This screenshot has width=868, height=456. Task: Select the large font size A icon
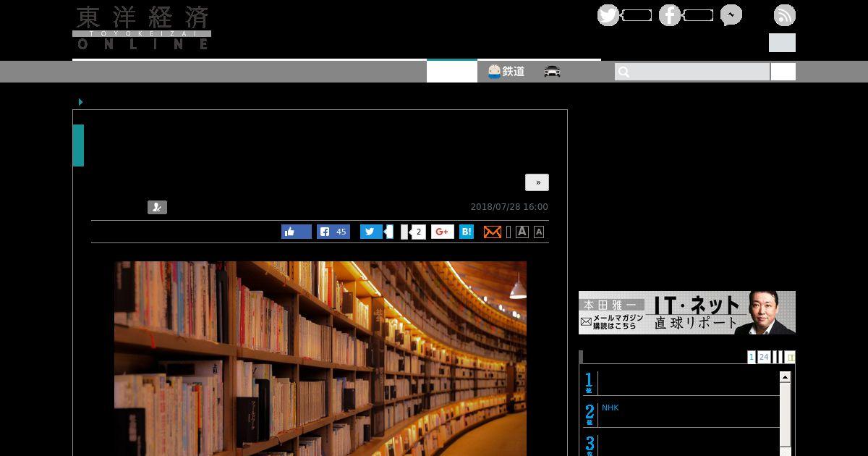click(522, 232)
